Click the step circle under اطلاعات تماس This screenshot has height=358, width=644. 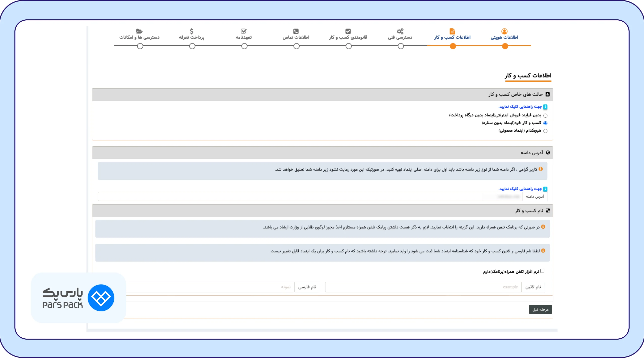296,46
